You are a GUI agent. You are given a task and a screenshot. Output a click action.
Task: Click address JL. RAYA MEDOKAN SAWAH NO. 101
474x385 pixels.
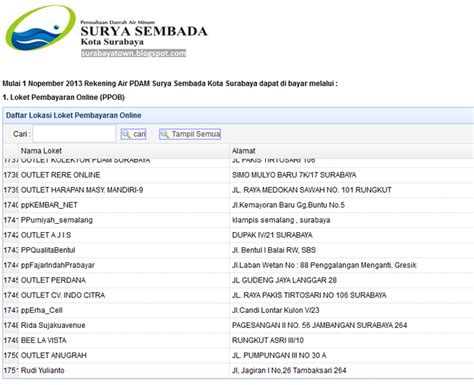312,190
